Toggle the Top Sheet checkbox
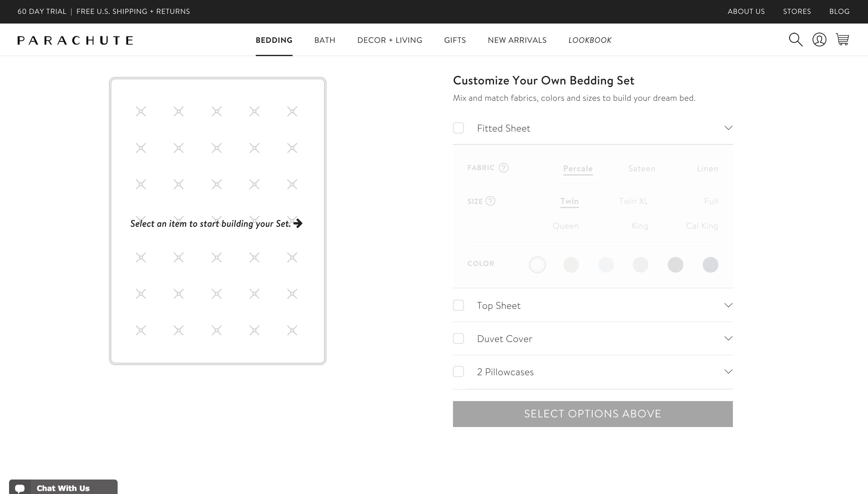Screen dimensions: 868x494 pyautogui.click(x=458, y=305)
